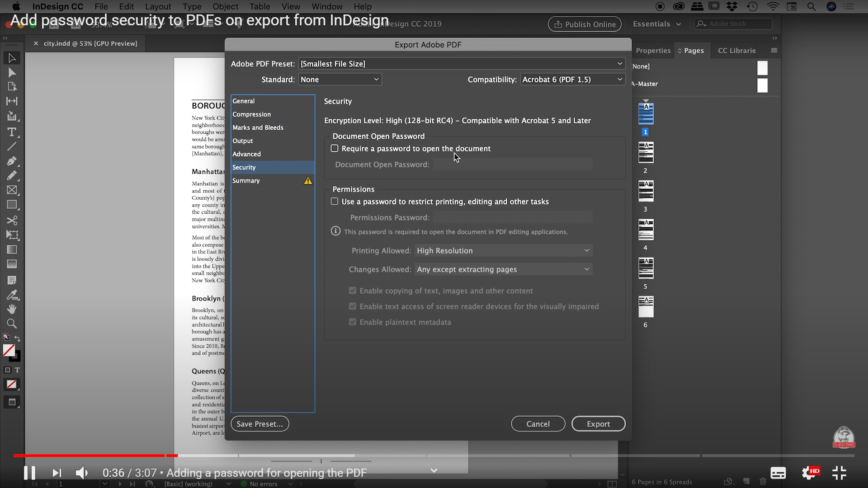Click the fill and stroke color swatch
This screenshot has width=868, height=488.
coord(11,352)
